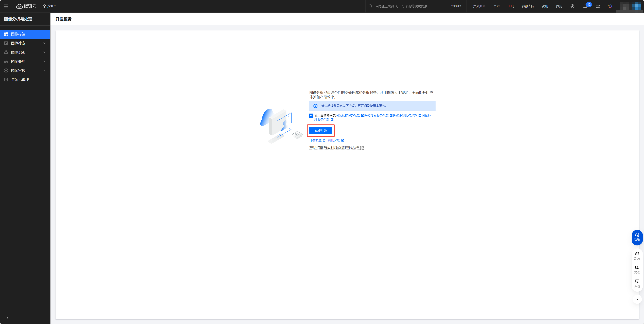The image size is (644, 324).
Task: Open the 图像标签服务条款 link
Action: [x=348, y=116]
